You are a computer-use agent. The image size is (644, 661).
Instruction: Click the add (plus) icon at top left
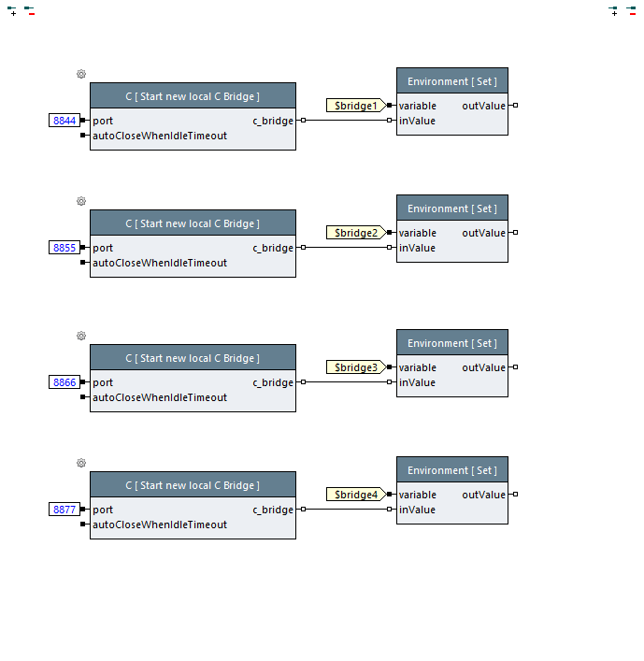pyautogui.click(x=12, y=11)
